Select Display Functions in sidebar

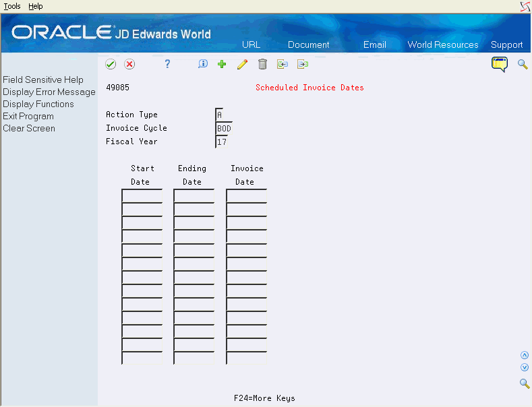38,104
